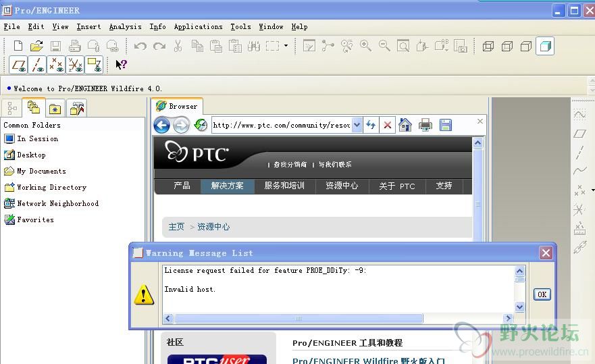Select Wireframe display style icon
Image resolution: width=595 pixels, height=364 pixels.
tap(488, 47)
